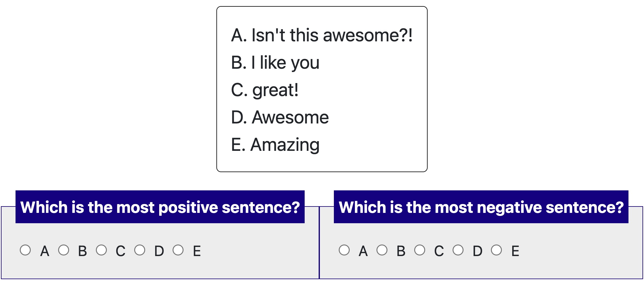Select option A as most positive sentence
Viewport: 644px width, 281px height.
(25, 250)
